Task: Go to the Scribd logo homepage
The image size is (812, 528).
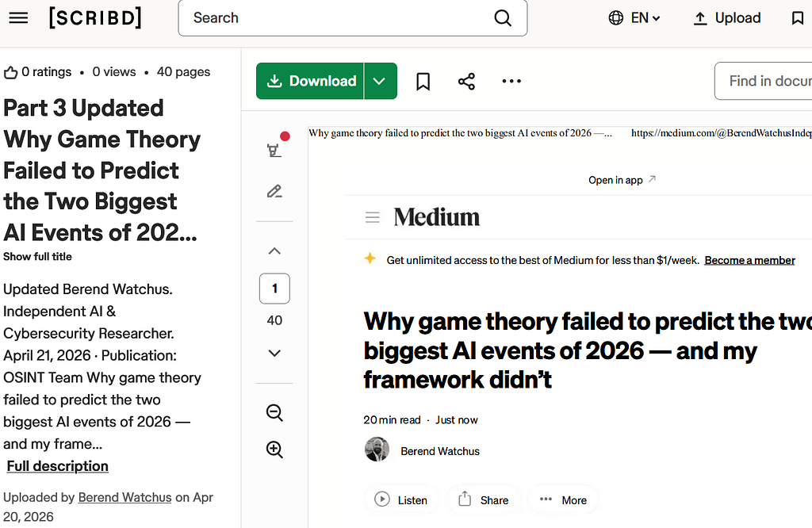Action: point(95,17)
